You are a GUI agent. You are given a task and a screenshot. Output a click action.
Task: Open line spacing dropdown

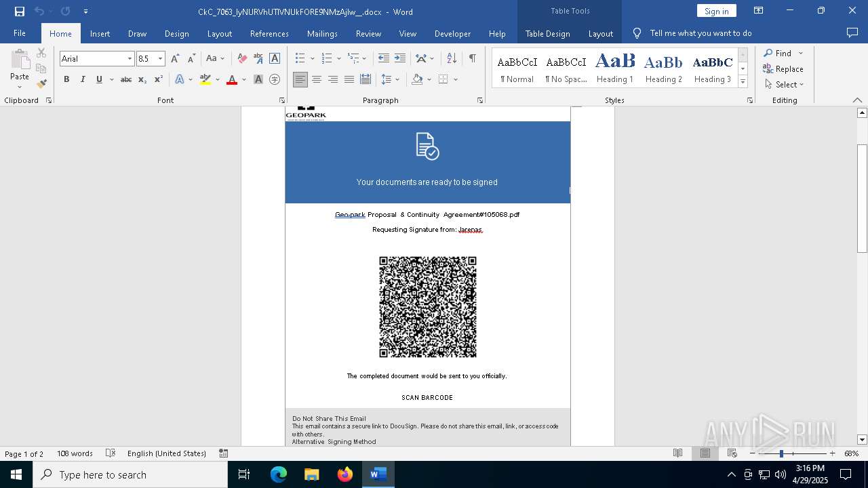[x=391, y=79]
